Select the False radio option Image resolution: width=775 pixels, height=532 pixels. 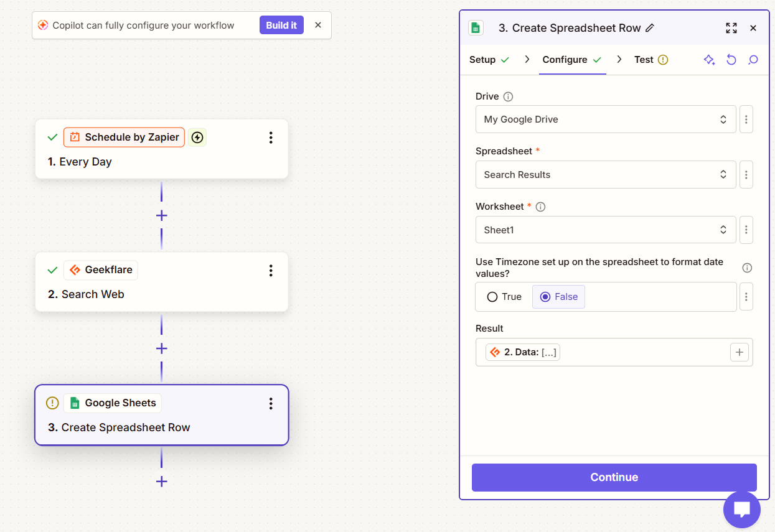558,297
